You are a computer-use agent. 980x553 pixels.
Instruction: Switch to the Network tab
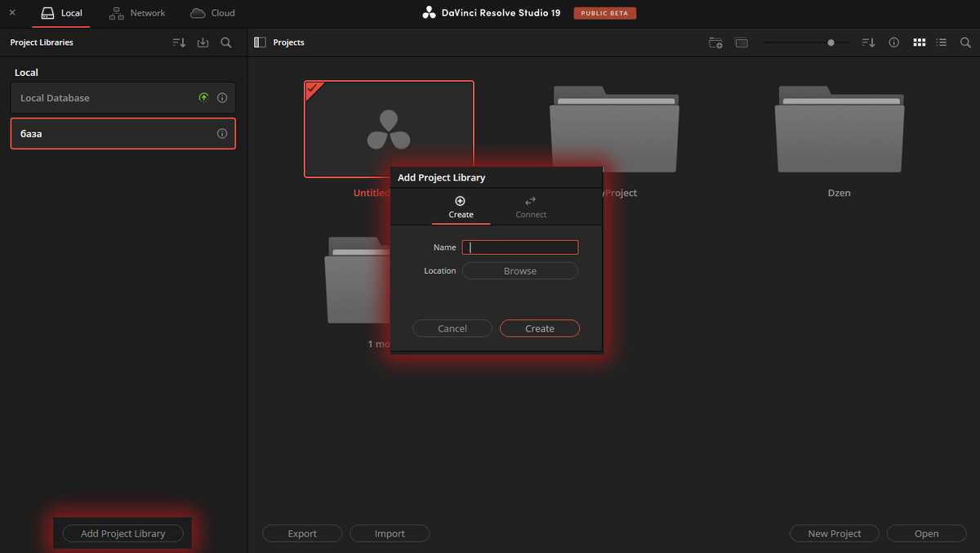[x=137, y=13]
